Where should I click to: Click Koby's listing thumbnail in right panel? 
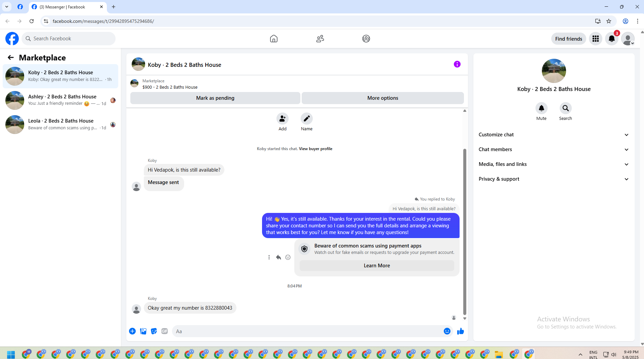(554, 71)
